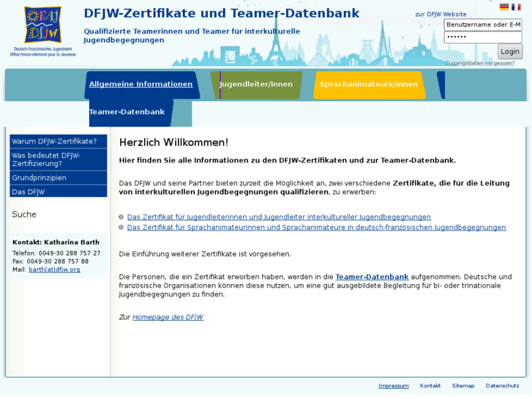
Task: Click bullet icon before Sprachanimateurinnen certificate link
Action: pyautogui.click(x=121, y=228)
